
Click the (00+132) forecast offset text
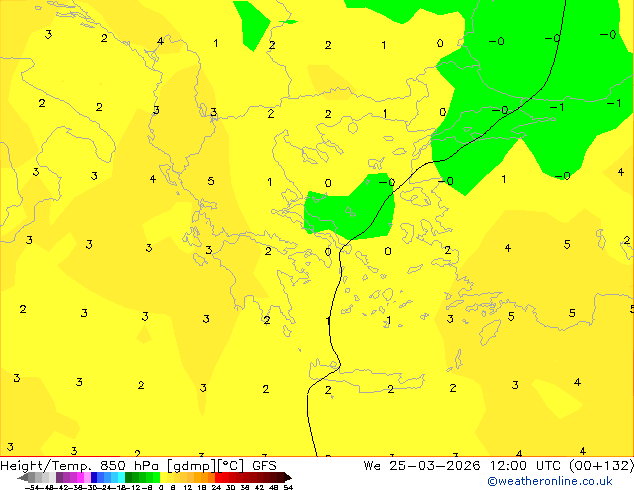601,465
